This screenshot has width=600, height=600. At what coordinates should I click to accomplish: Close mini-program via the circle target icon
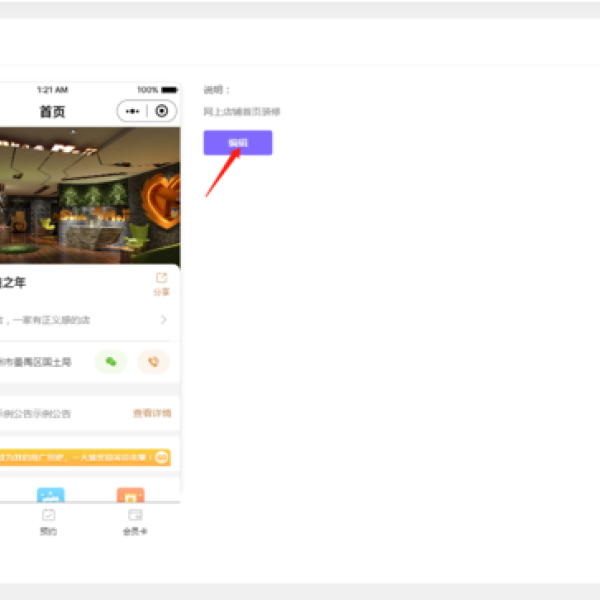tap(161, 111)
